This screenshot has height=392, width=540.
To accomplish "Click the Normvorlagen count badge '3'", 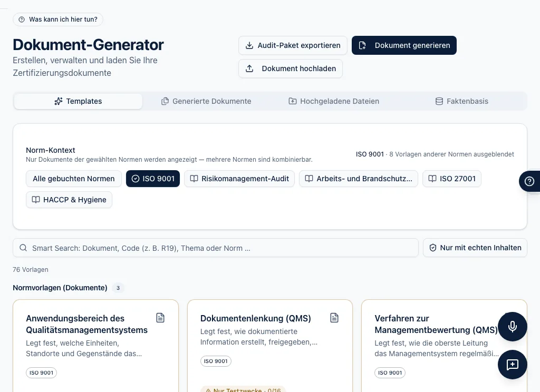I will click(118, 288).
